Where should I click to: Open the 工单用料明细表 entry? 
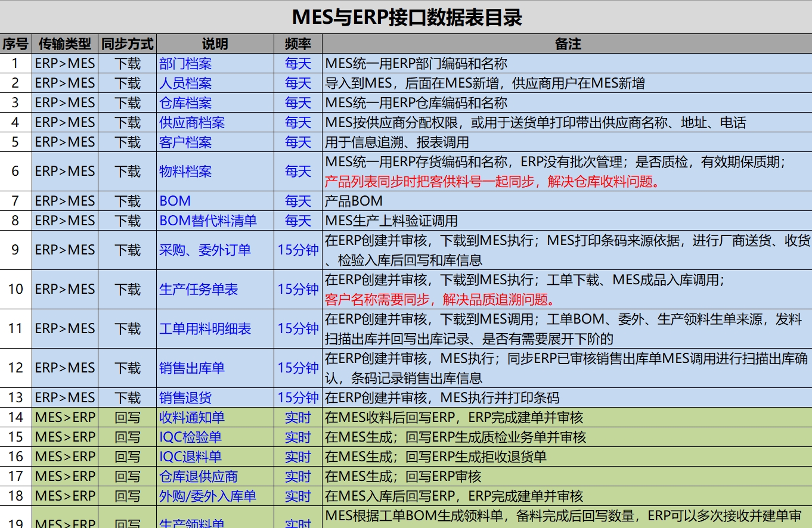coord(205,328)
